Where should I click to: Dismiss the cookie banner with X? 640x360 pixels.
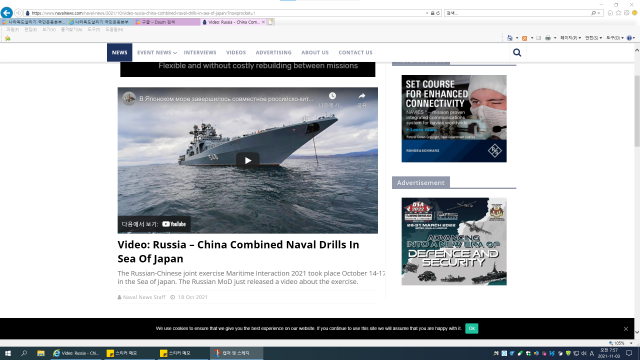coord(626,329)
